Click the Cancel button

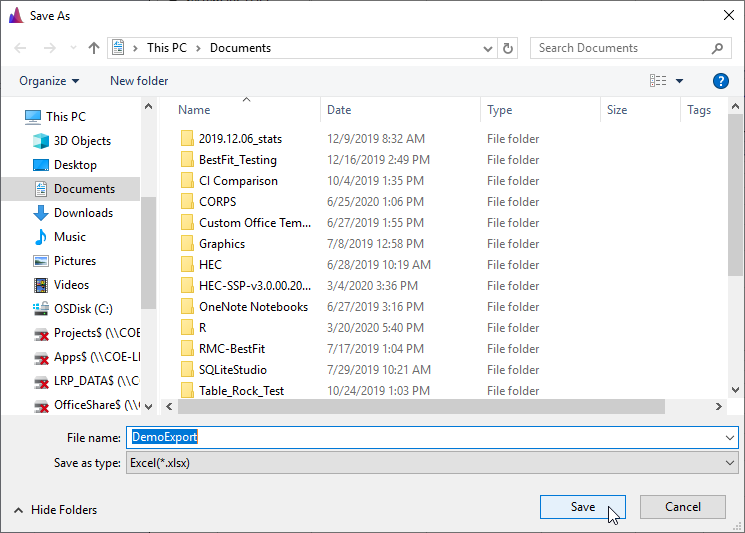click(682, 507)
